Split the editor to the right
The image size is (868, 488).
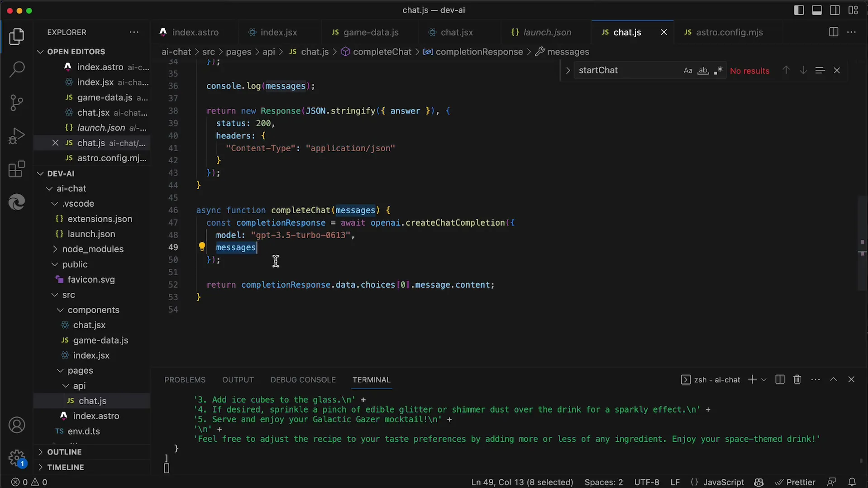click(x=834, y=32)
